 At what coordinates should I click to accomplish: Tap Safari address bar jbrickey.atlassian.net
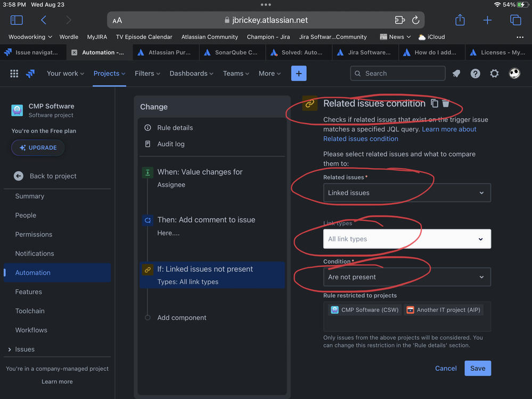266,20
